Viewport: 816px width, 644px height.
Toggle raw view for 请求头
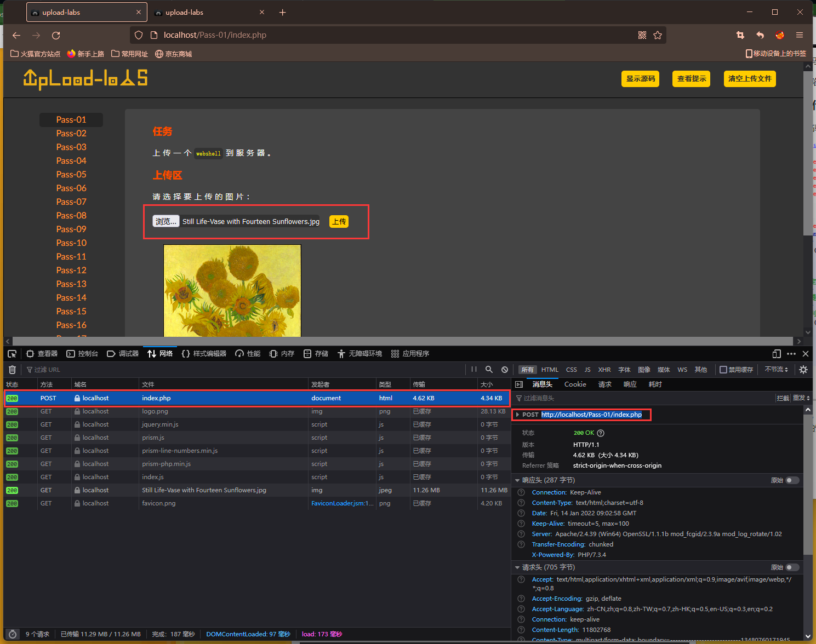click(792, 567)
